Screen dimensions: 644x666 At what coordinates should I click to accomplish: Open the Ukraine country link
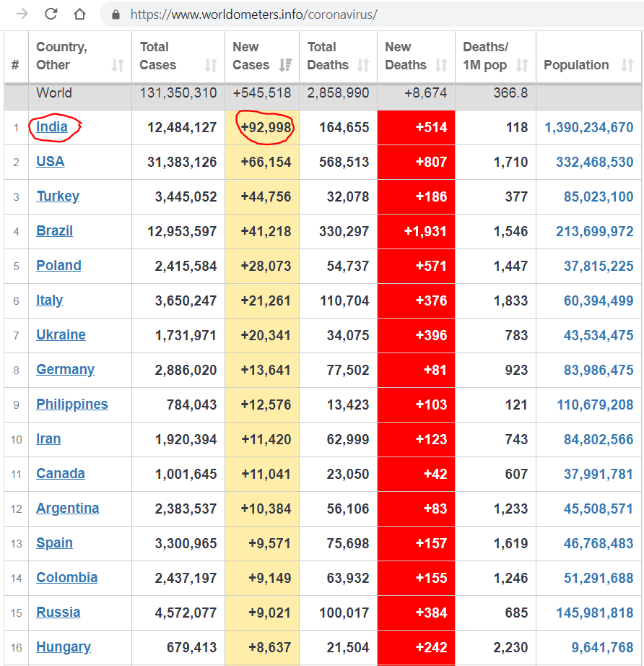tap(61, 334)
